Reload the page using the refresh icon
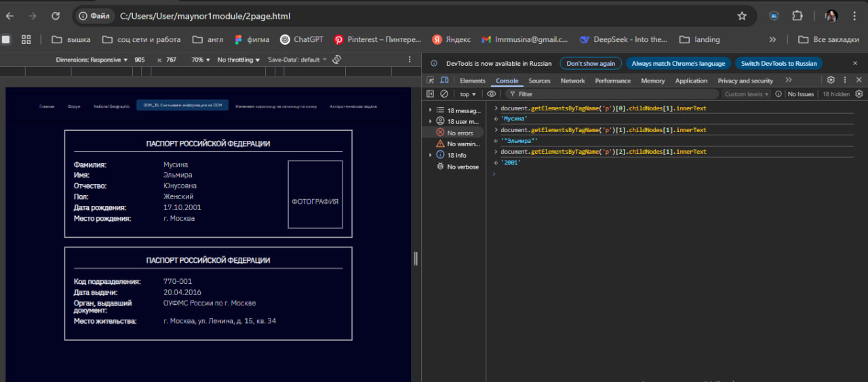 point(56,16)
